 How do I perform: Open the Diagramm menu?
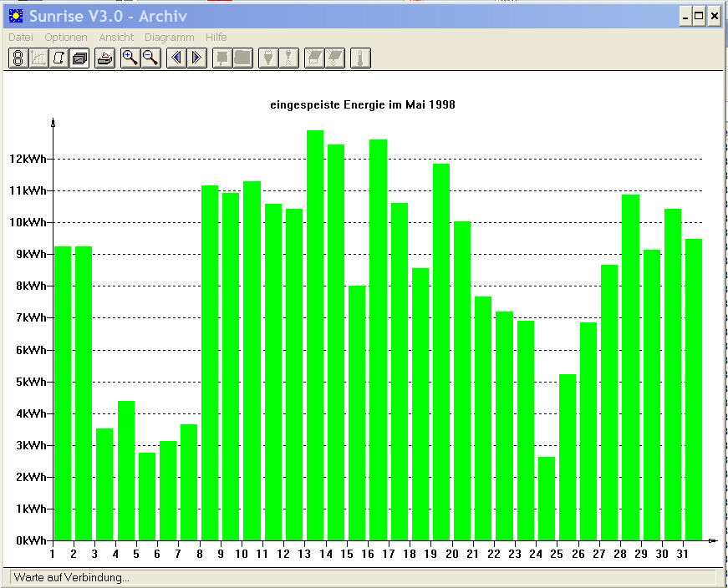click(x=170, y=37)
